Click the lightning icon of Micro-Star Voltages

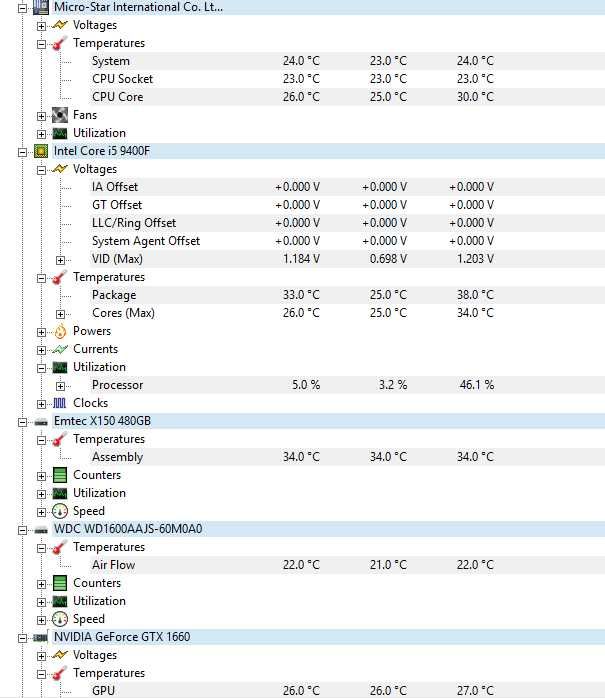click(60, 25)
